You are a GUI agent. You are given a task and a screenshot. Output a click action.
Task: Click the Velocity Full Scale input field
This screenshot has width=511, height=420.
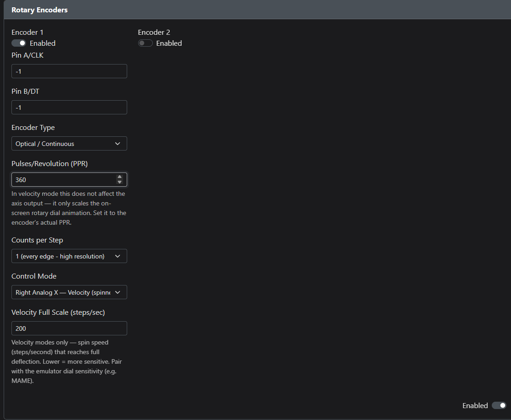click(x=69, y=328)
